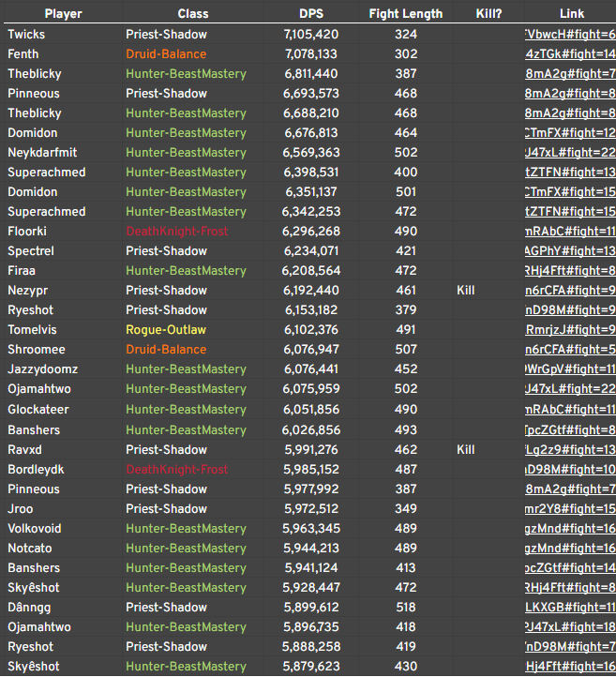616x677 pixels.
Task: Open Tomelvis RmrjzJ fight link
Action: [x=570, y=330]
